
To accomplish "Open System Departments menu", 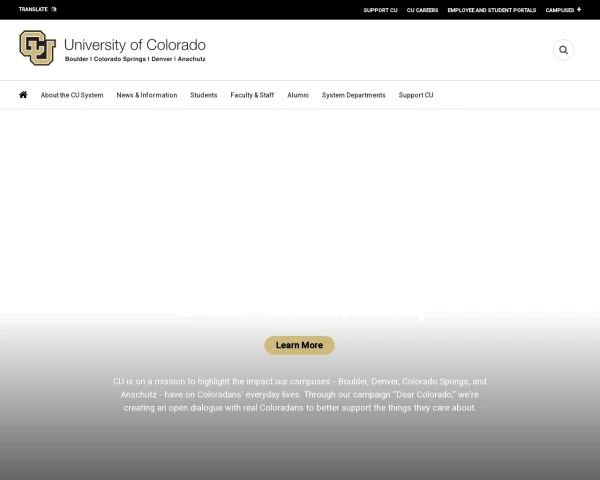I will click(354, 95).
